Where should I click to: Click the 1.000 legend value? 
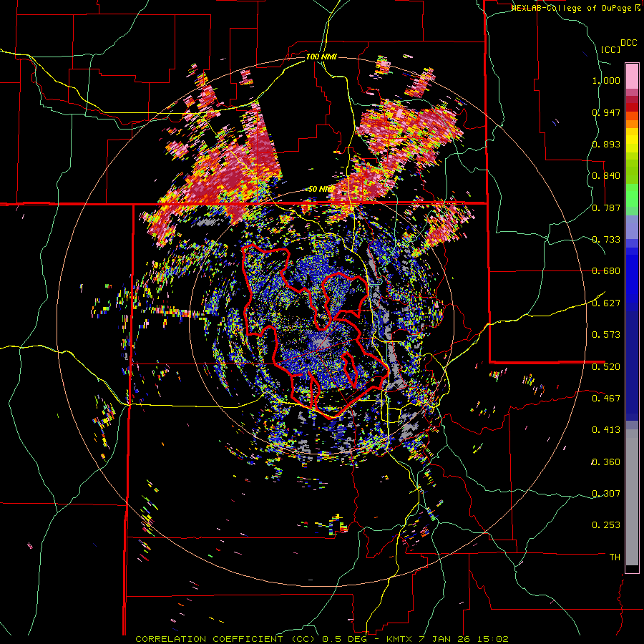(x=606, y=80)
